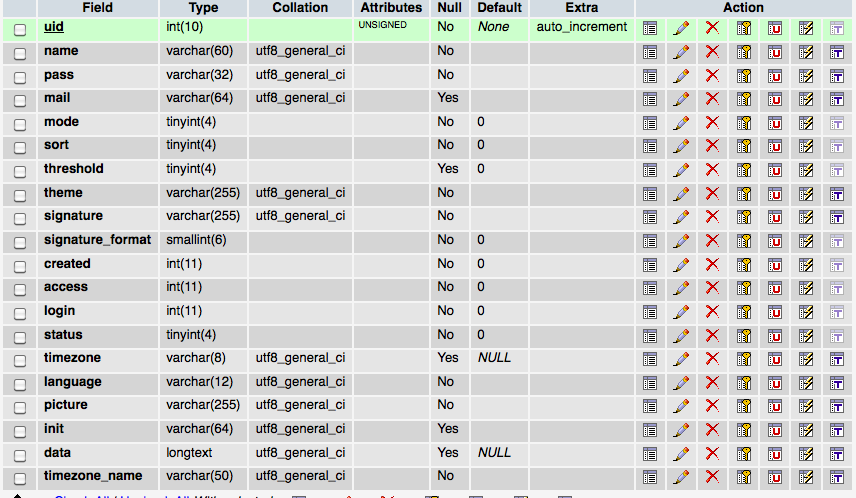Click the signature_format field name
This screenshot has width=856, height=498.
point(97,240)
